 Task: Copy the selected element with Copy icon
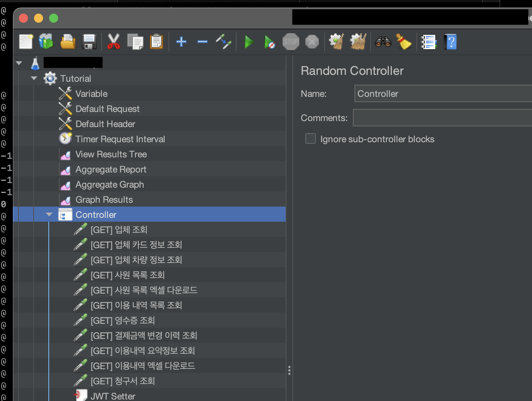(x=135, y=42)
